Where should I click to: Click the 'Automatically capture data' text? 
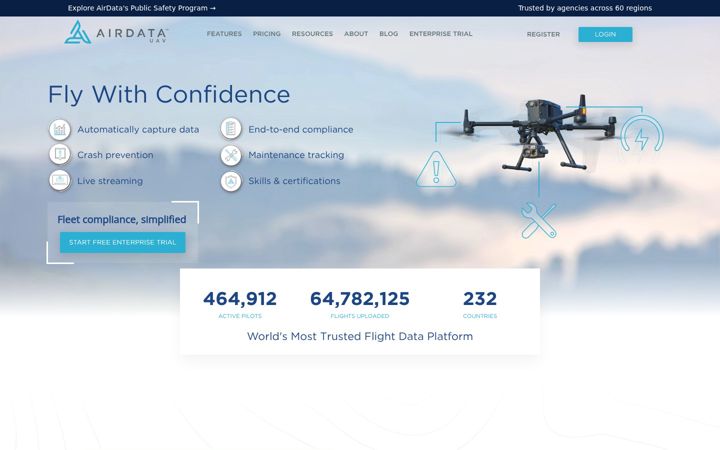[138, 129]
